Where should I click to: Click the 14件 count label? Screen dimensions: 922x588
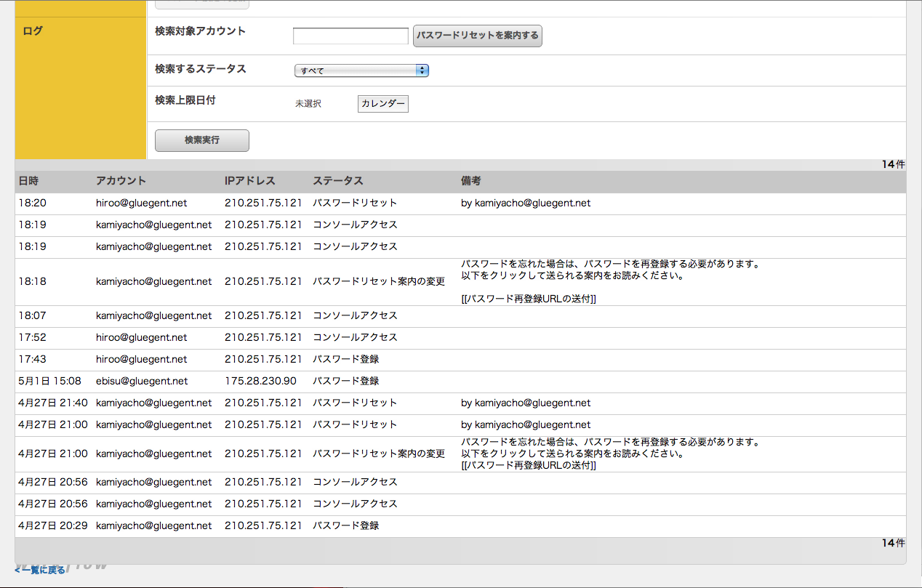pos(893,164)
